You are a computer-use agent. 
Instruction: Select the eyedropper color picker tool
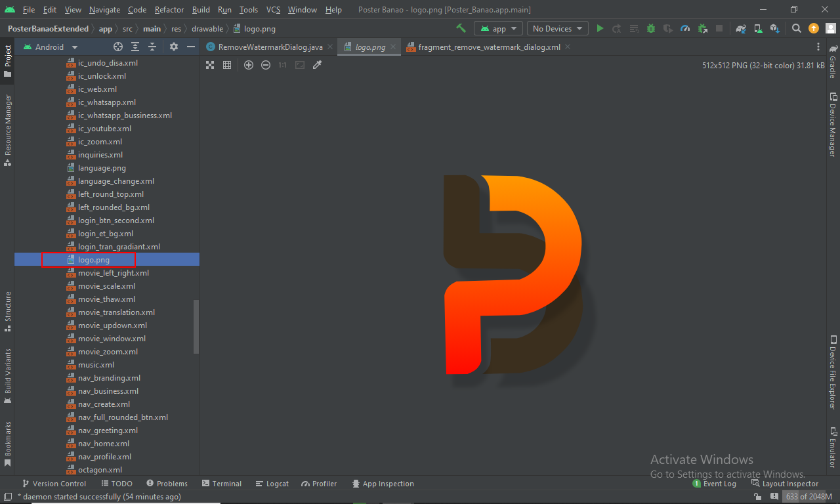pyautogui.click(x=317, y=65)
